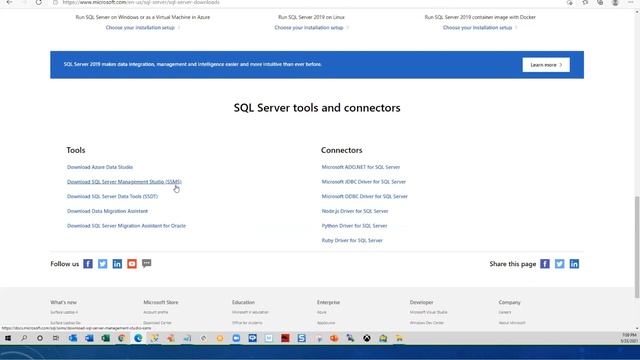
Task: Open Surface Laptop 4 under What's new
Action: 64,312
